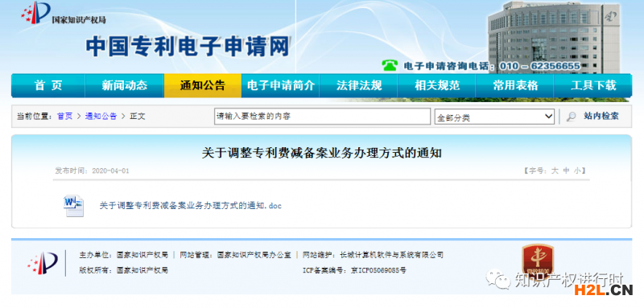Open the 电子申请简介 tab
Image resolution: width=644 pixels, height=308 pixels.
point(280,85)
